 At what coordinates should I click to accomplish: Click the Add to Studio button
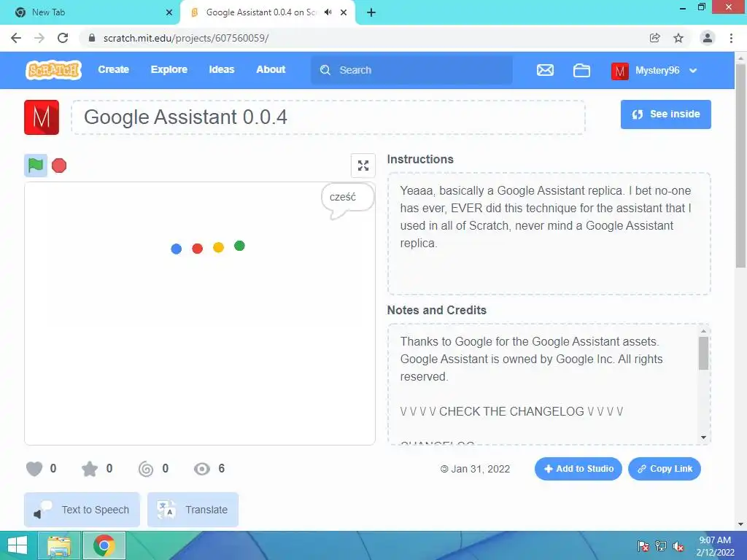(x=578, y=469)
